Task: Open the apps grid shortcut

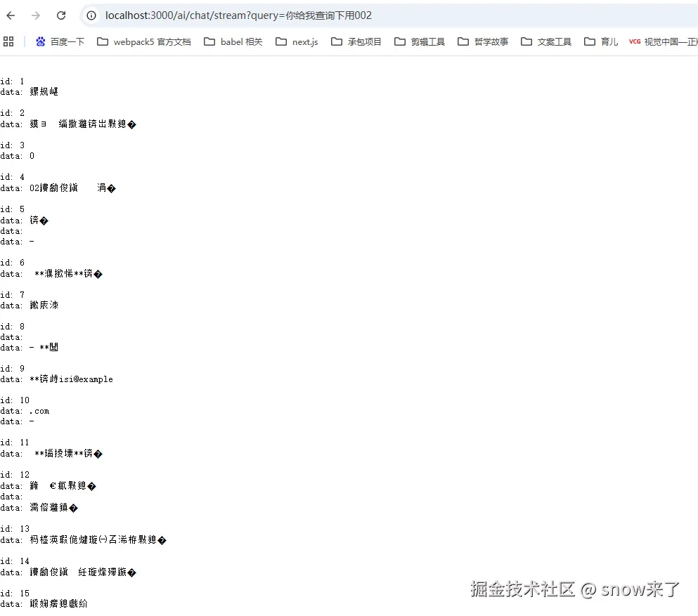Action: coord(8,42)
